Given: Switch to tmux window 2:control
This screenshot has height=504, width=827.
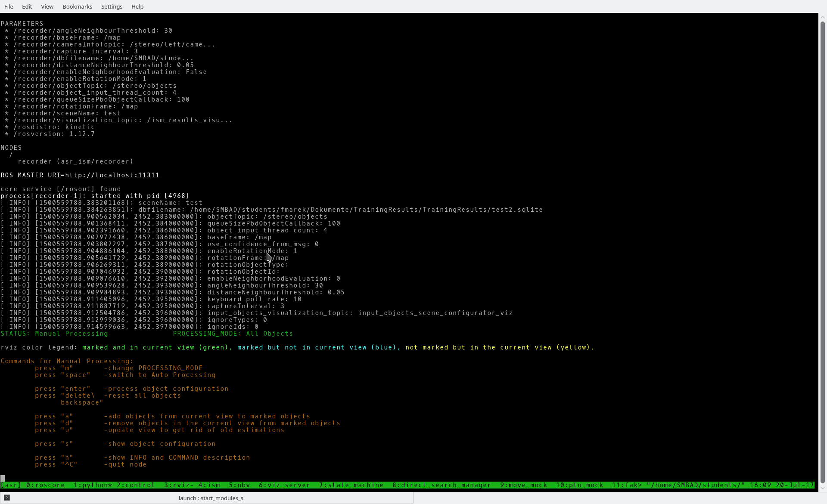Looking at the screenshot, I should 136,485.
